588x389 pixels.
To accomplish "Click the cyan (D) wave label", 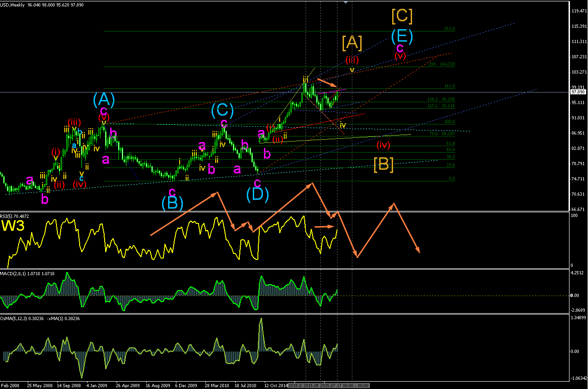I will pos(258,194).
